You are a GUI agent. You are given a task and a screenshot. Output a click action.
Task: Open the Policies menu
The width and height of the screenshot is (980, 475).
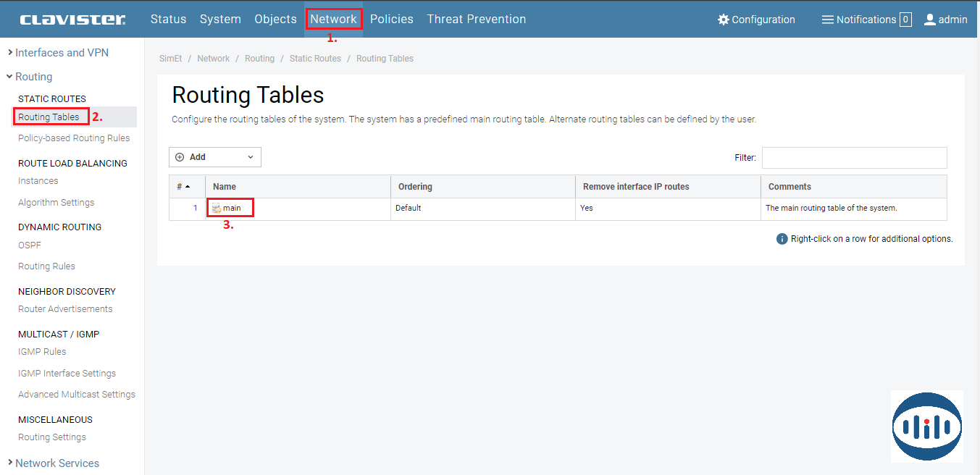click(391, 20)
